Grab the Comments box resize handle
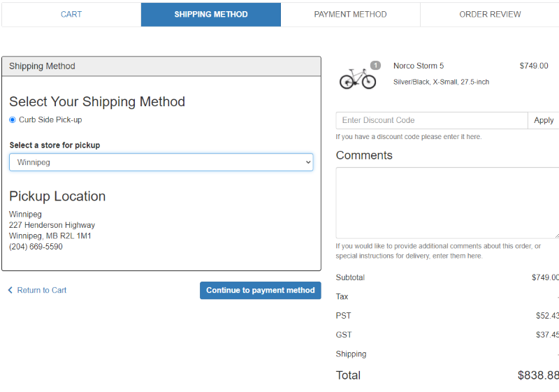559x392 pixels. coord(556,235)
